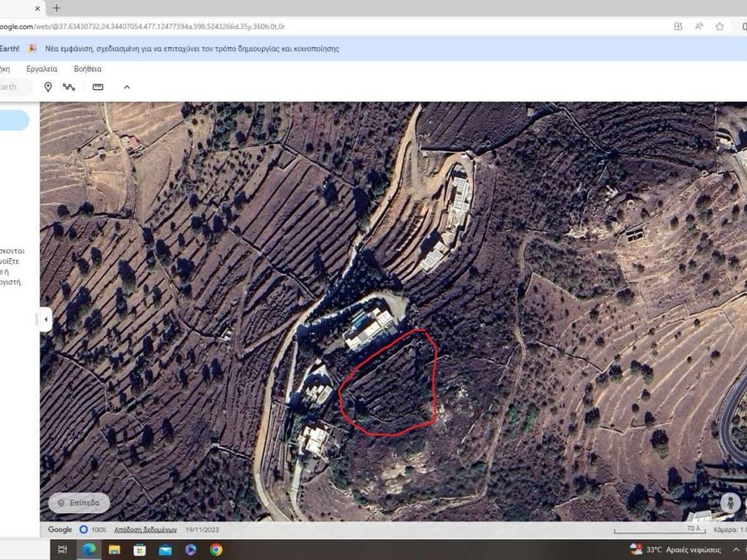Open the Εργαλεία menu
This screenshot has width=747, height=560.
[x=42, y=69]
